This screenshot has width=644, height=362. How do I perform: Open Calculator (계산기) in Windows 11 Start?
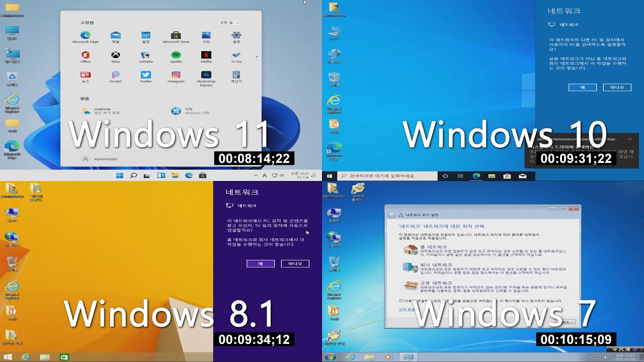[x=236, y=77]
